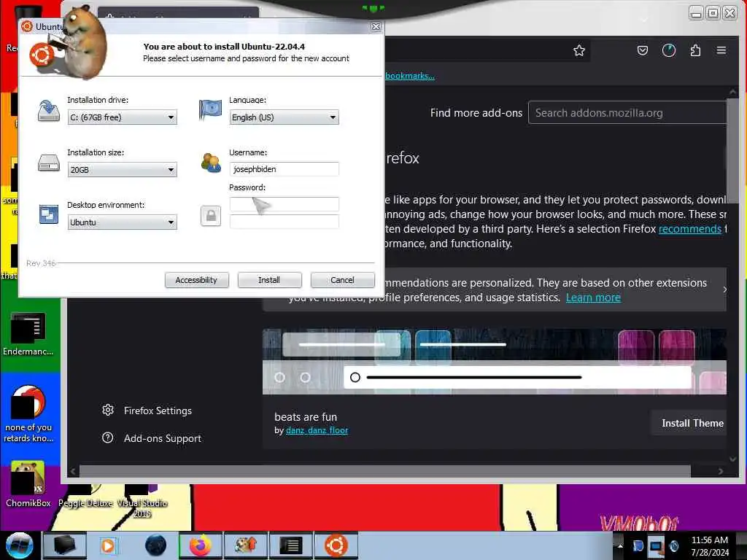Click the first Password input field
747x560 pixels.
284,204
